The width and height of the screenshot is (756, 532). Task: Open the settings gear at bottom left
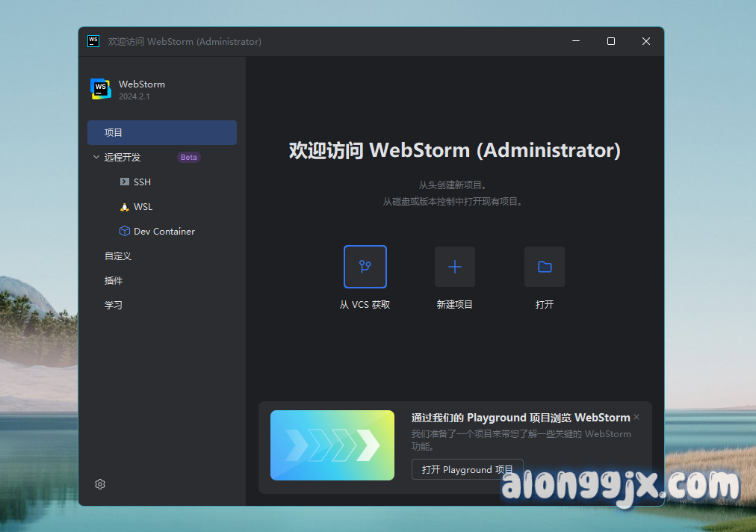tap(99, 484)
